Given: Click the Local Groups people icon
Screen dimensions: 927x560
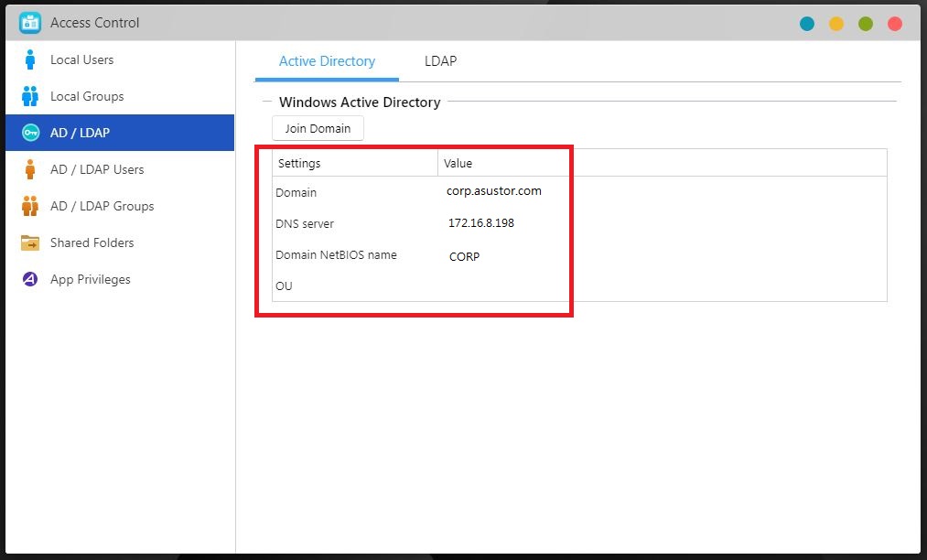Looking at the screenshot, I should [30, 96].
